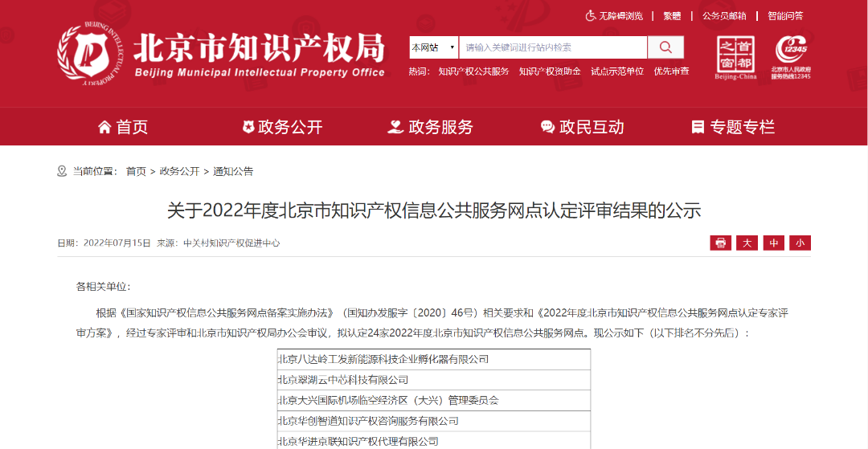Switch to traditional Chinese via 繁體
This screenshot has height=449, width=868.
point(672,15)
